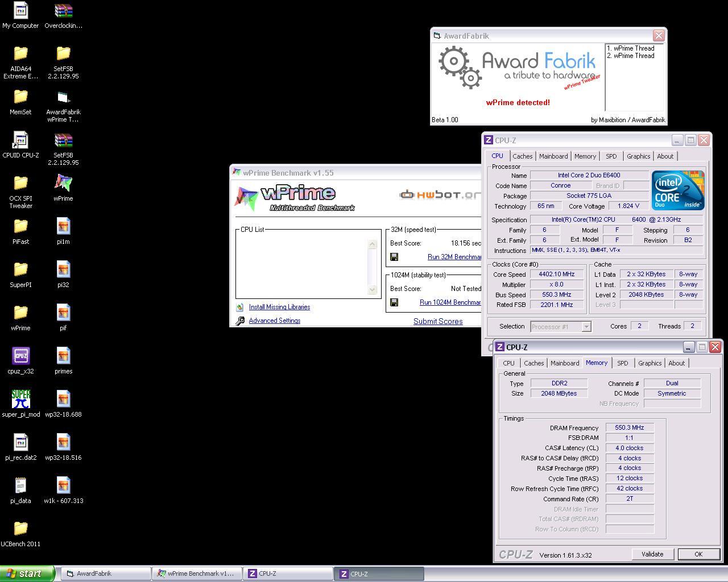Click the Advanced Settings magnifier icon
This screenshot has height=582, width=728.
[240, 321]
